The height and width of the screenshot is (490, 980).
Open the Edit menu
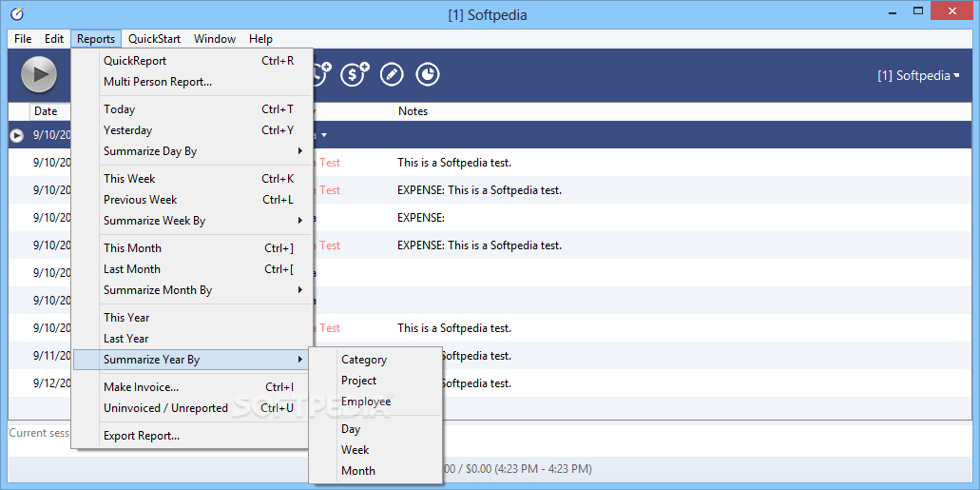(x=54, y=39)
